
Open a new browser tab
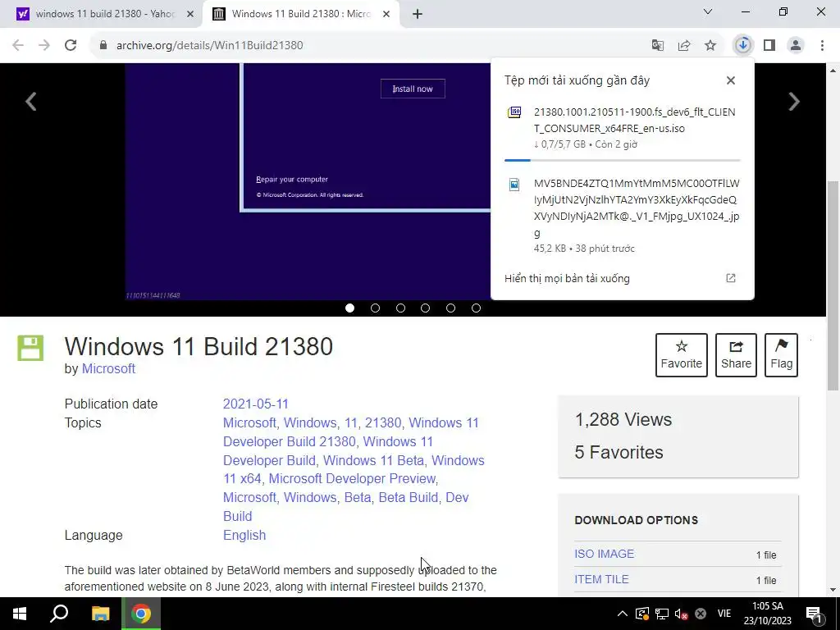(x=418, y=14)
